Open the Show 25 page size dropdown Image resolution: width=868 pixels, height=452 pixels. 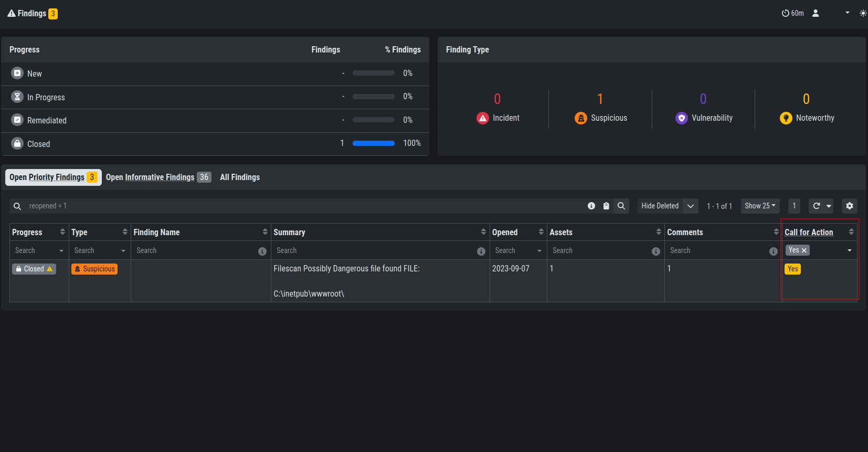coord(760,206)
